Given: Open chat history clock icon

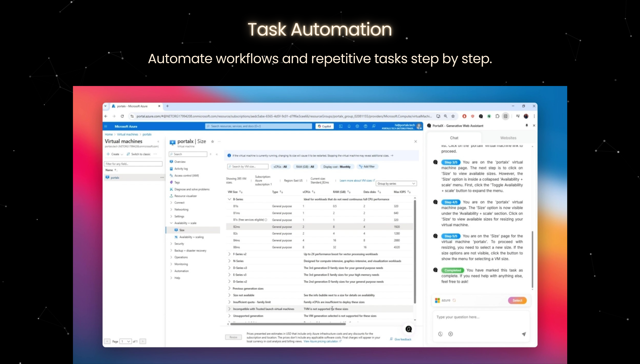Looking at the screenshot, I should coord(440,334).
